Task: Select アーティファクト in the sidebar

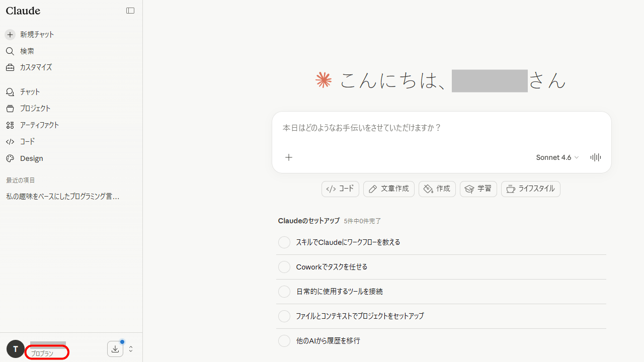Action: pos(39,125)
